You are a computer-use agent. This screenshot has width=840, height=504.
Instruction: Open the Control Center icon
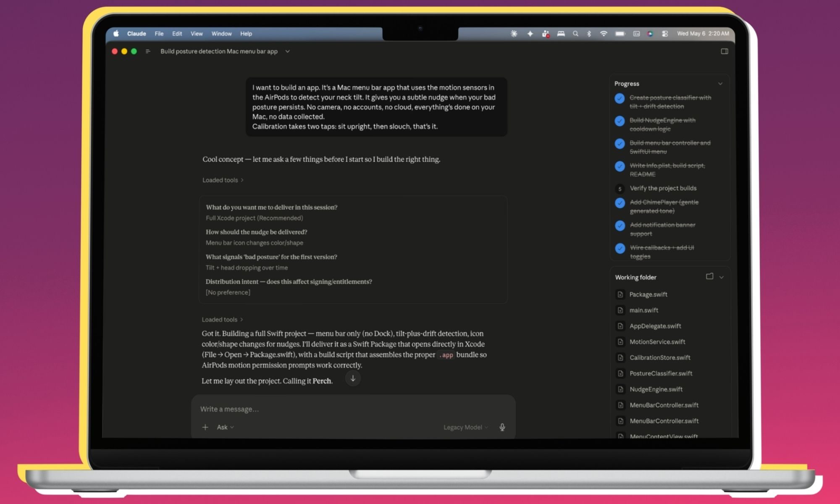click(665, 34)
